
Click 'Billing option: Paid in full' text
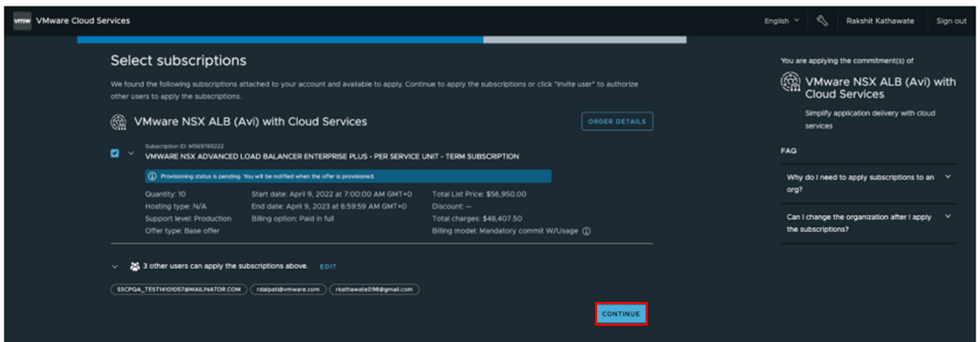click(x=293, y=219)
